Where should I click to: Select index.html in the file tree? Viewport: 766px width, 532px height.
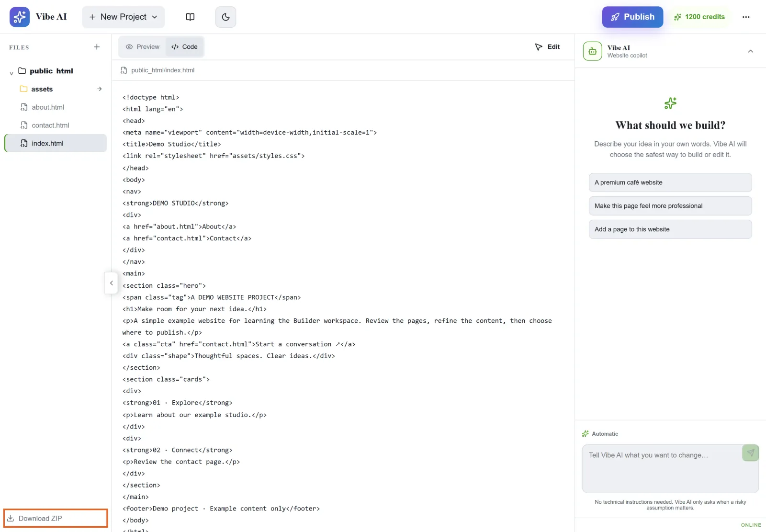[55, 143]
